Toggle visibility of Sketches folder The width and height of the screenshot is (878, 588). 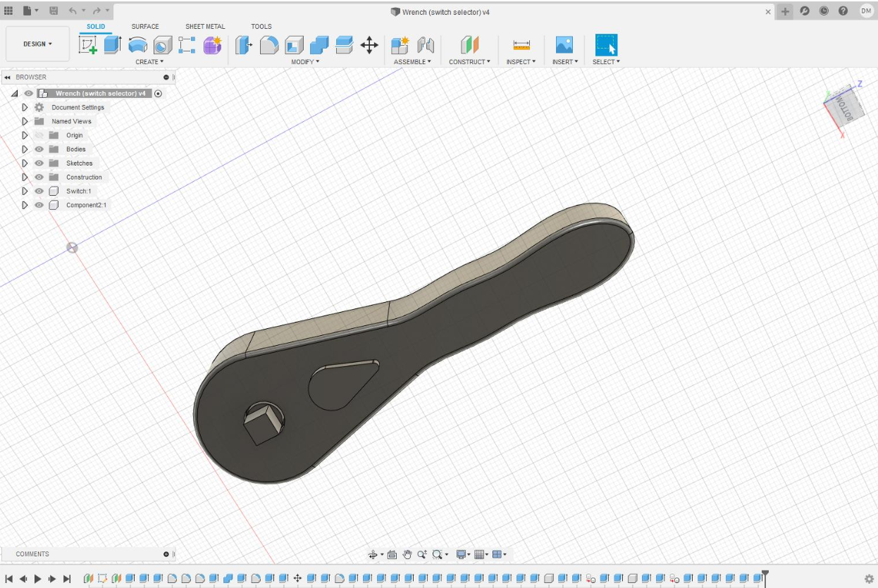coord(39,163)
